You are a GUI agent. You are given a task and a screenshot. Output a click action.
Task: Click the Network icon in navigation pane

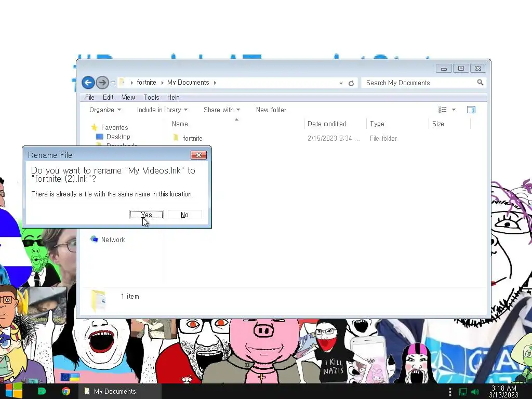click(94, 239)
